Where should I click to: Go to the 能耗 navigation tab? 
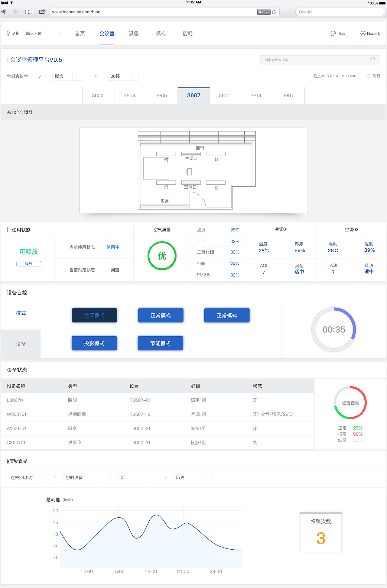point(187,34)
